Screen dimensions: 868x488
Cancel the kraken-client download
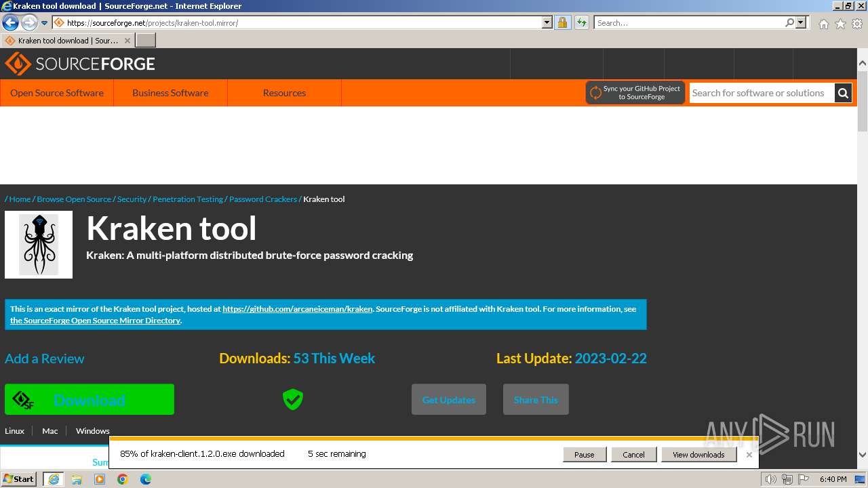tap(633, 455)
